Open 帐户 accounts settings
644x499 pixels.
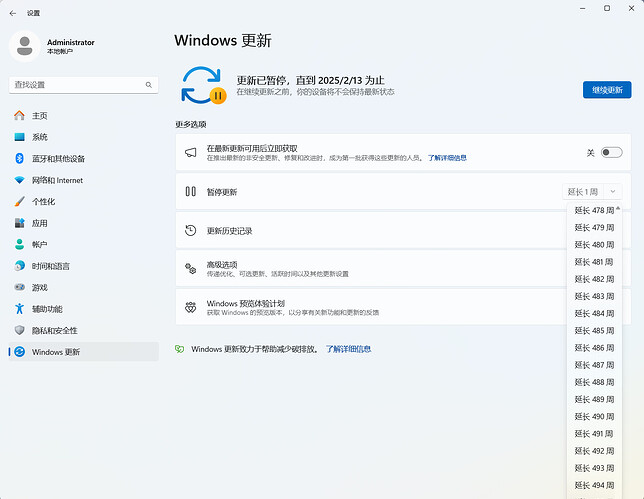pos(83,245)
